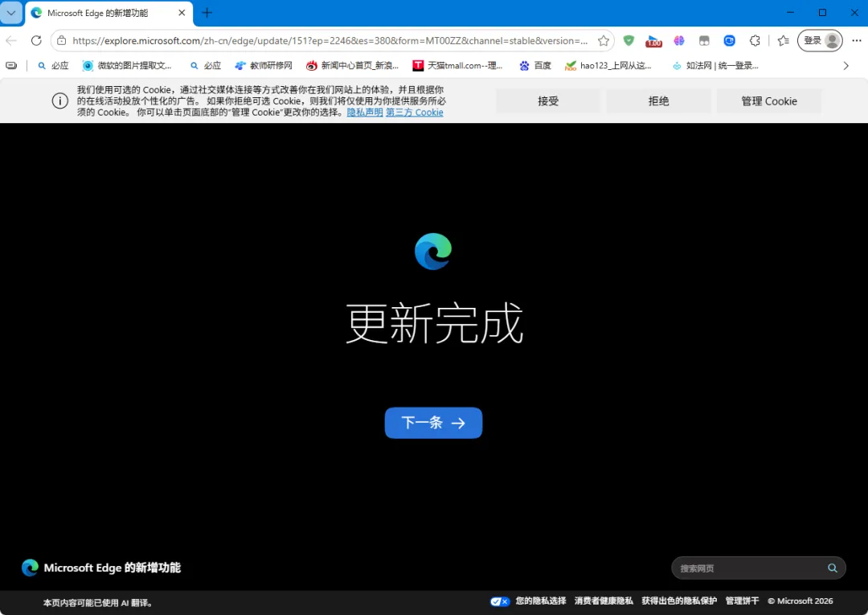This screenshot has width=868, height=615.
Task: Click the search magnifier icon in footer
Action: [x=832, y=568]
